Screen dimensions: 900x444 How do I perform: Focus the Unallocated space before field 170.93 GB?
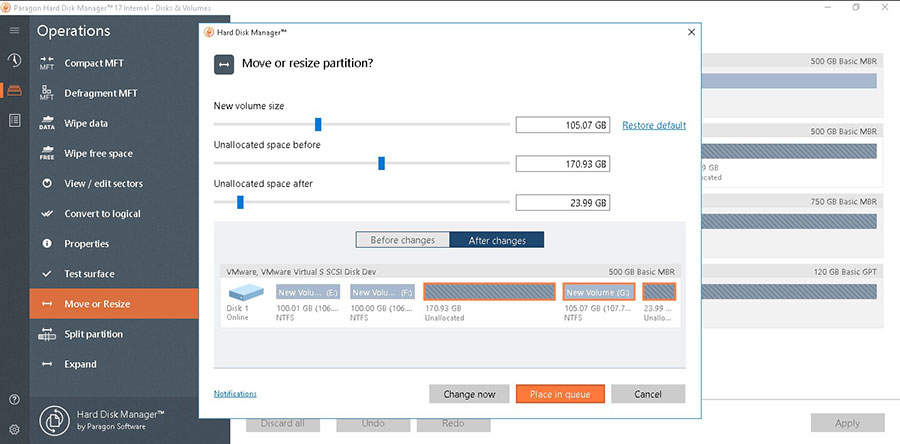pos(562,164)
